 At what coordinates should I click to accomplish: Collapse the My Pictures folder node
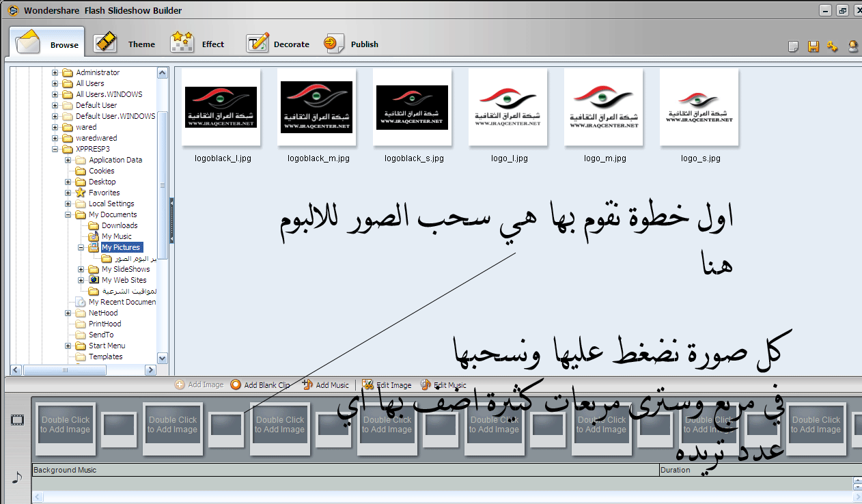tap(81, 247)
